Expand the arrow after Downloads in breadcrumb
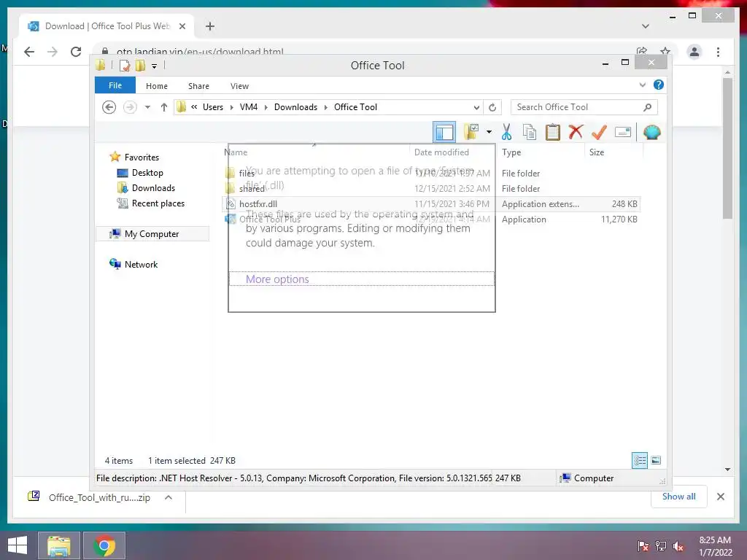This screenshot has height=560, width=747. point(326,107)
